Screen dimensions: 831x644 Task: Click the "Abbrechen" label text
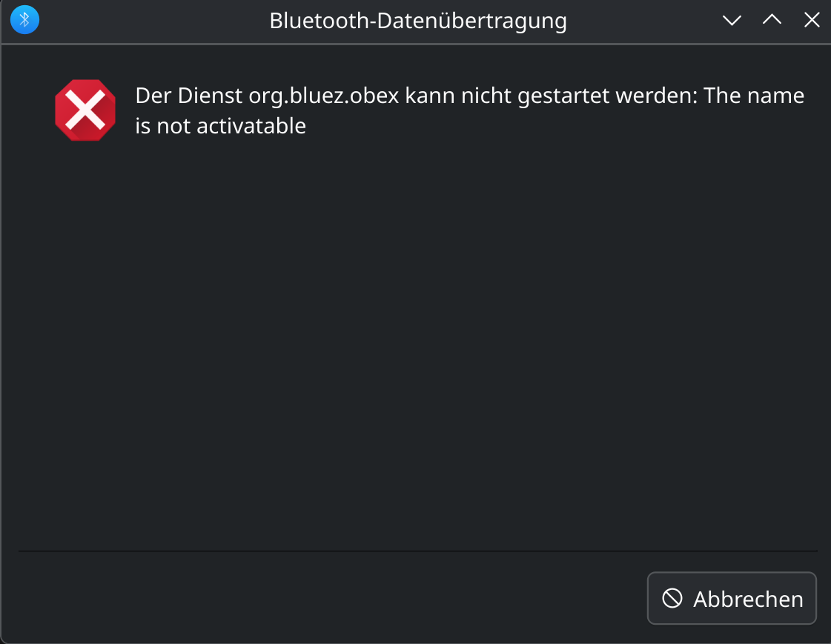pos(748,599)
